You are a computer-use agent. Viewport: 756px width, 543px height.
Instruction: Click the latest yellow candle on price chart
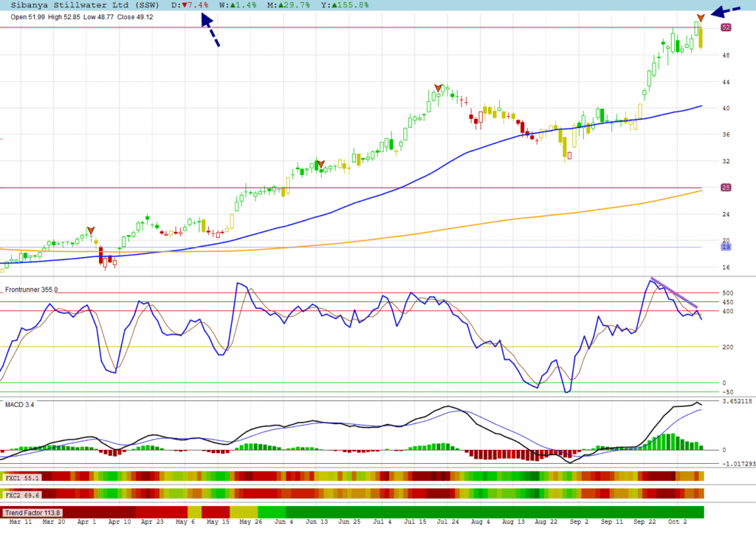pos(701,38)
